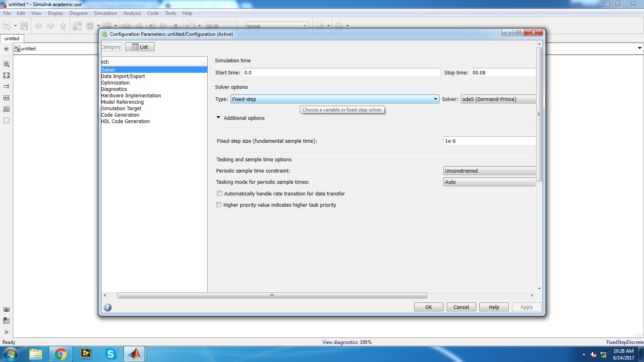Click the screenshot camera icon in palette
Viewport: 644px width, 362px height.
pyautogui.click(x=6, y=309)
